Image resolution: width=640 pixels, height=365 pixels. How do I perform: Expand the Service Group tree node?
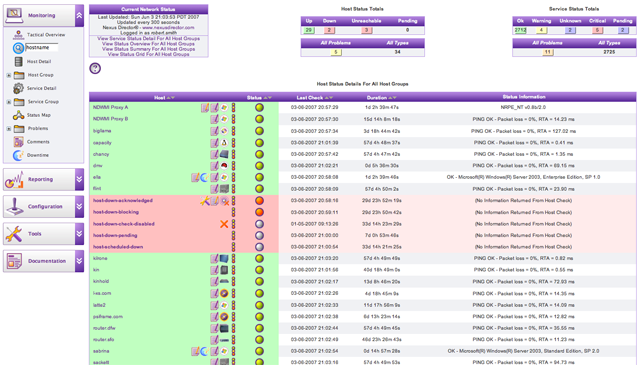click(9, 102)
